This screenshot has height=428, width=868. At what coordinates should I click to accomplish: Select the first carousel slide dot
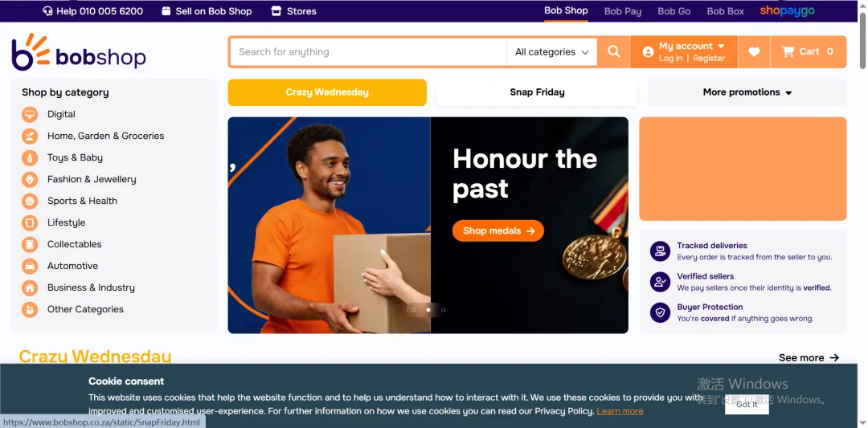[414, 310]
